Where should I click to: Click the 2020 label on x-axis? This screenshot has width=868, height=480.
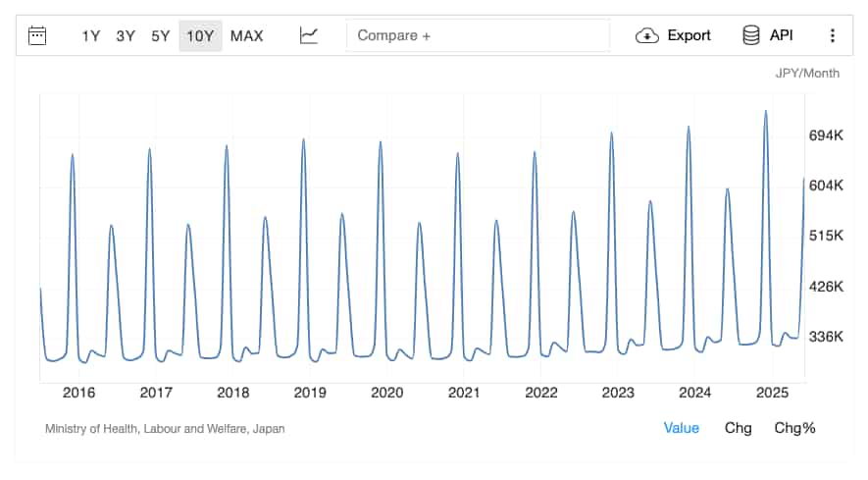[x=386, y=394]
